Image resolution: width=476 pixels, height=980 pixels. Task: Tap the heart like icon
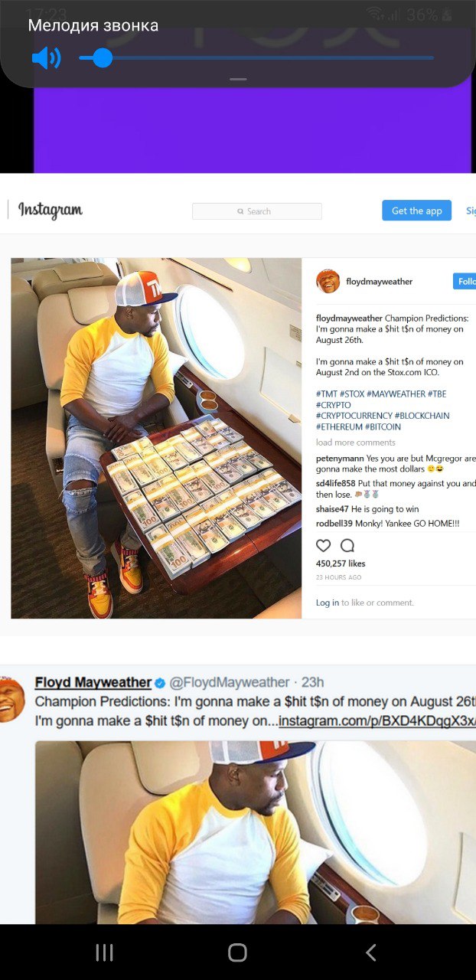pyautogui.click(x=324, y=546)
